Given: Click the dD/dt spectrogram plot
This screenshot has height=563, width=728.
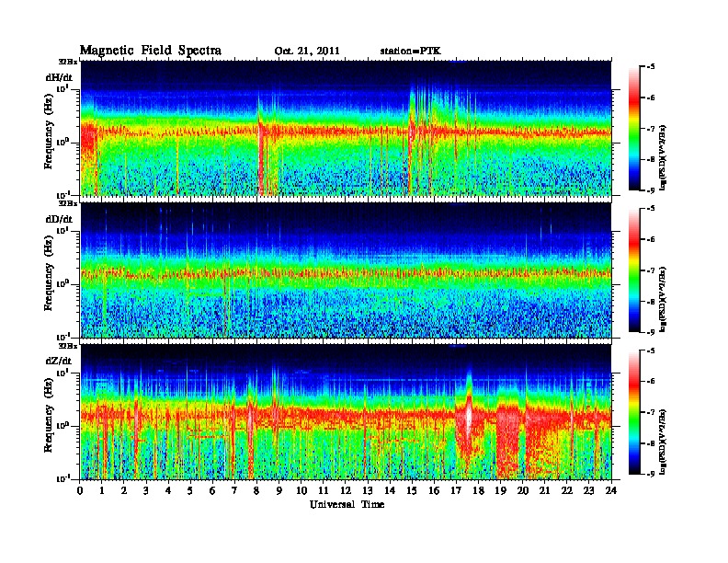Looking at the screenshot, I should pos(346,270).
